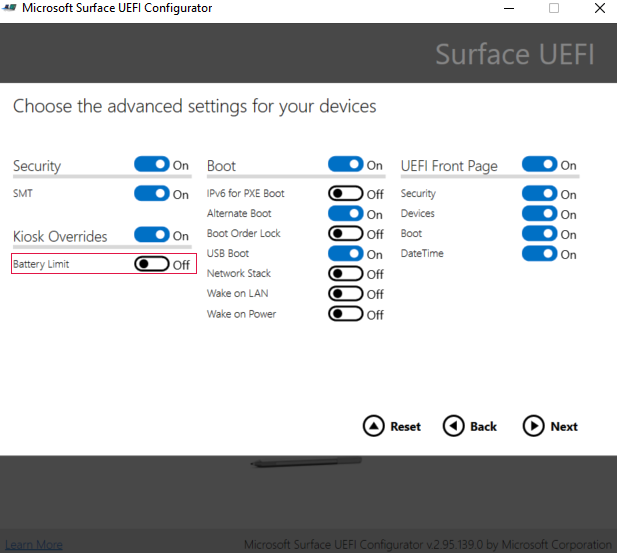Click the Alternate Boot label
This screenshot has height=553, width=617.
[x=239, y=213]
